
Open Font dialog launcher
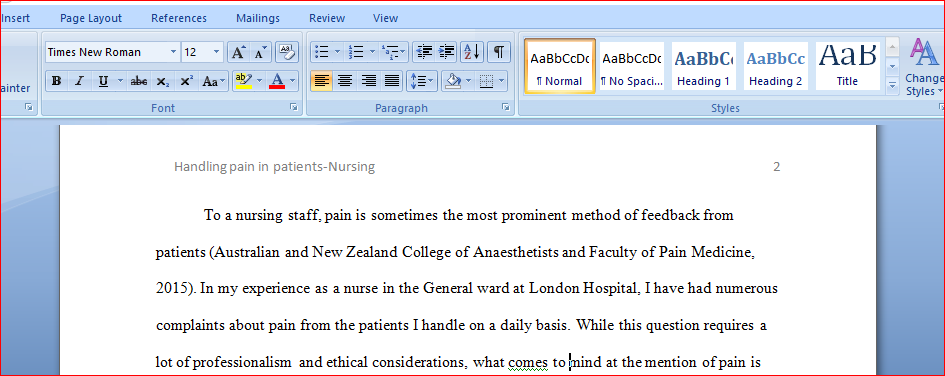click(x=294, y=107)
